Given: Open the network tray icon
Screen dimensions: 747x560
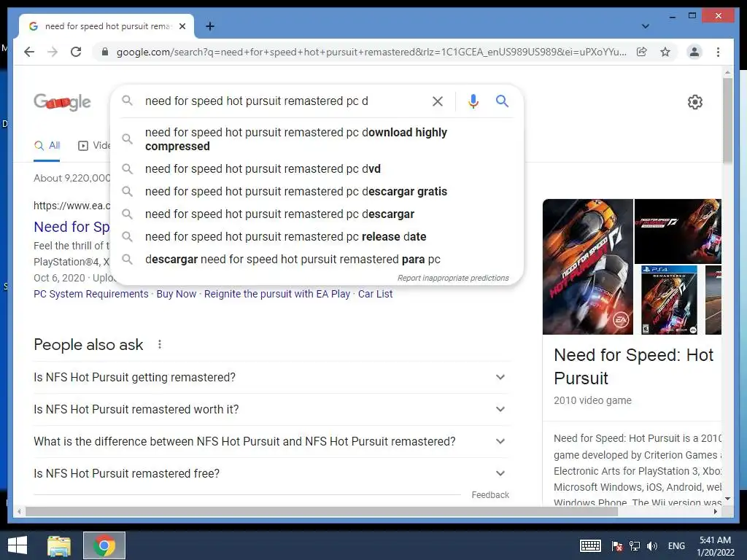Looking at the screenshot, I should pos(635,545).
